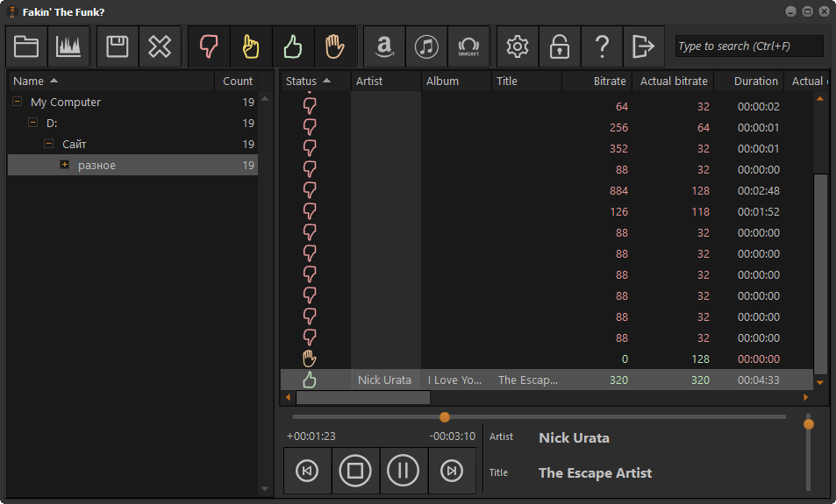Sort file list by Album column
Viewport: 836px width, 504px height.
tap(456, 81)
